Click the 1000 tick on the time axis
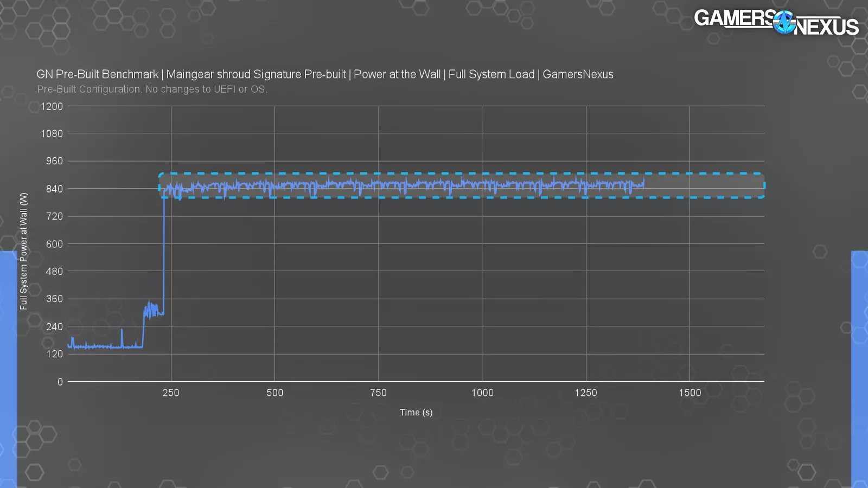 click(482, 393)
